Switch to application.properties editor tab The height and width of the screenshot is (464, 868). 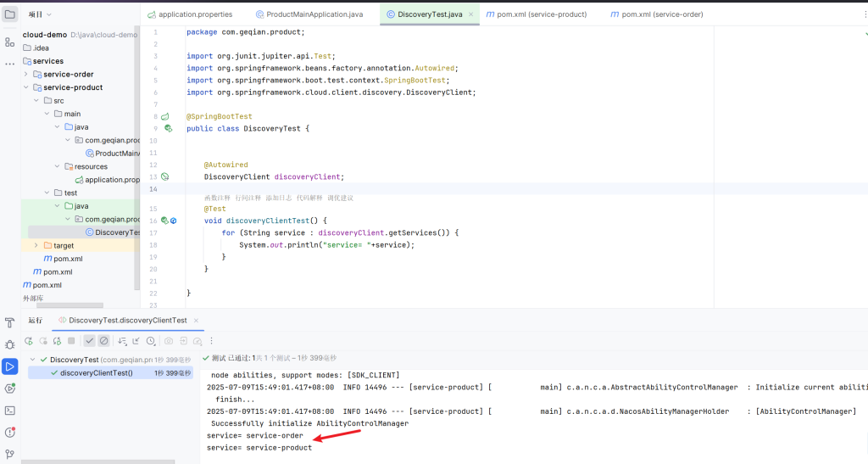pos(195,14)
